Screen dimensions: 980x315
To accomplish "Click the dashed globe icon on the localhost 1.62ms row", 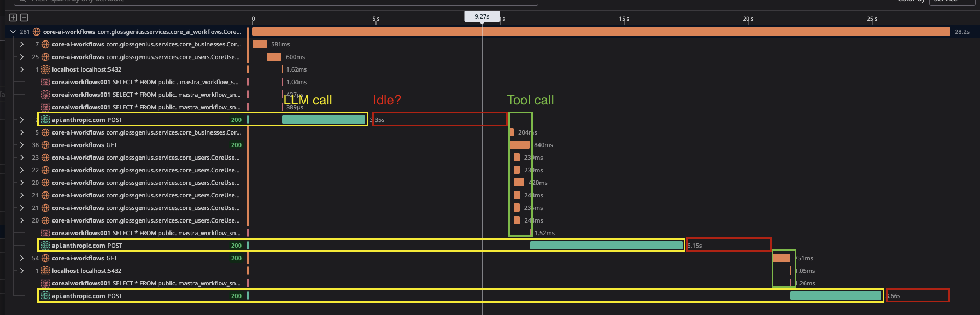I will (x=45, y=69).
